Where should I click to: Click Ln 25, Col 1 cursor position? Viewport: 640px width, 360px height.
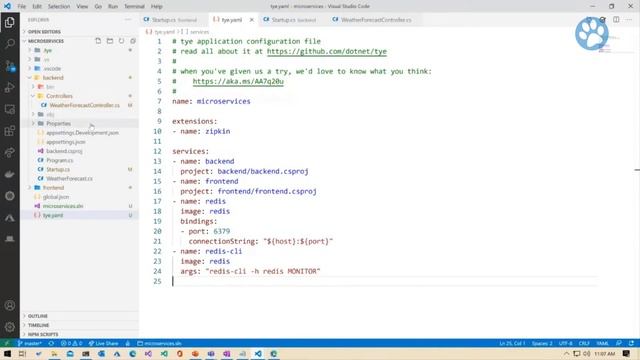click(512, 343)
